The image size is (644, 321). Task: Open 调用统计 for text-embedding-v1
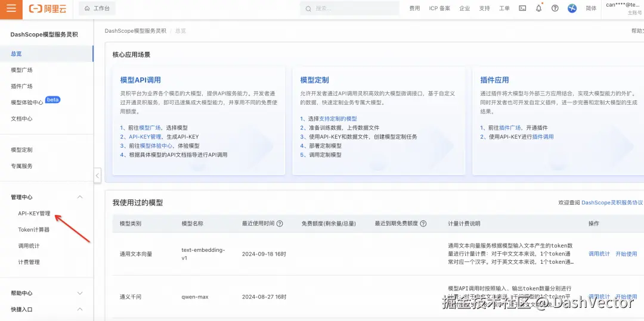599,254
